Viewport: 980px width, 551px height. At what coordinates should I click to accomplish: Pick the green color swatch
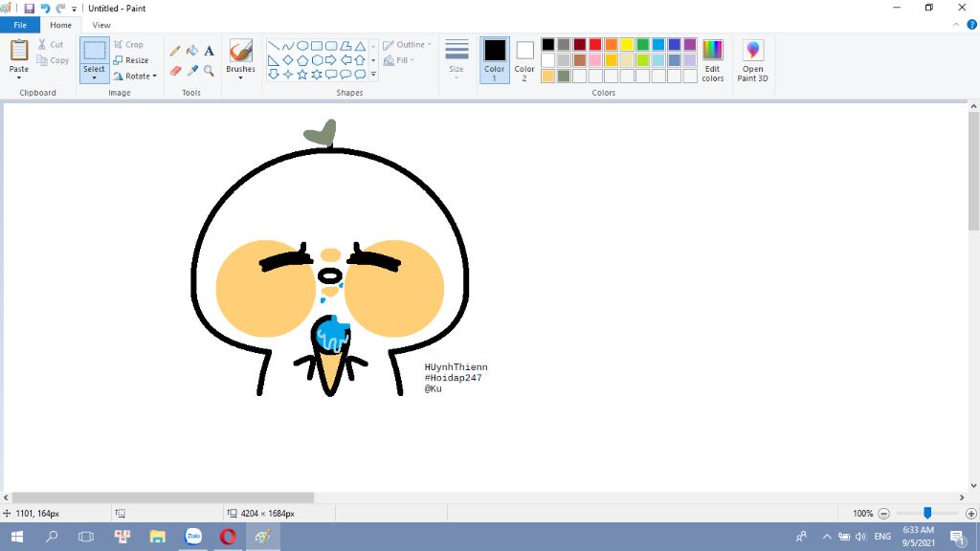[642, 44]
